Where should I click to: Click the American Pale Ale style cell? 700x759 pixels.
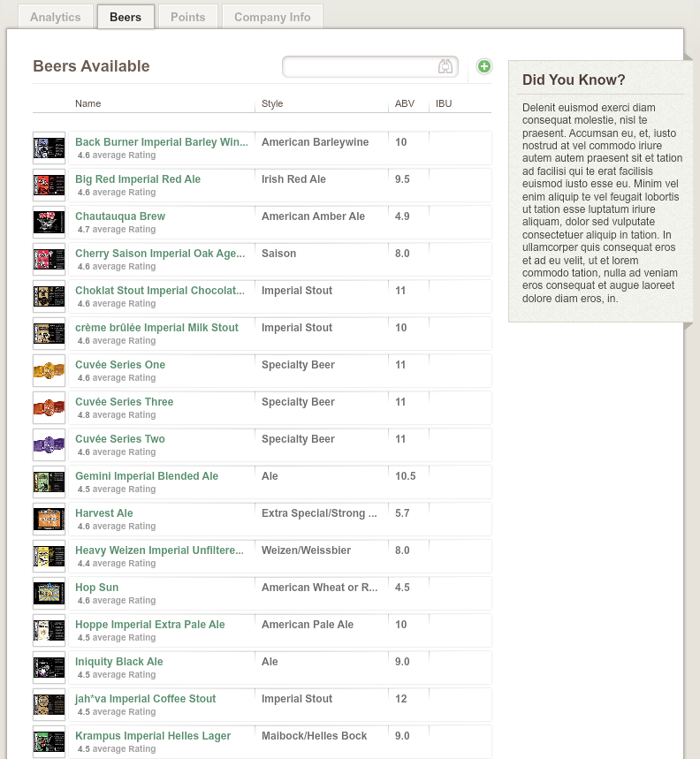tap(308, 625)
